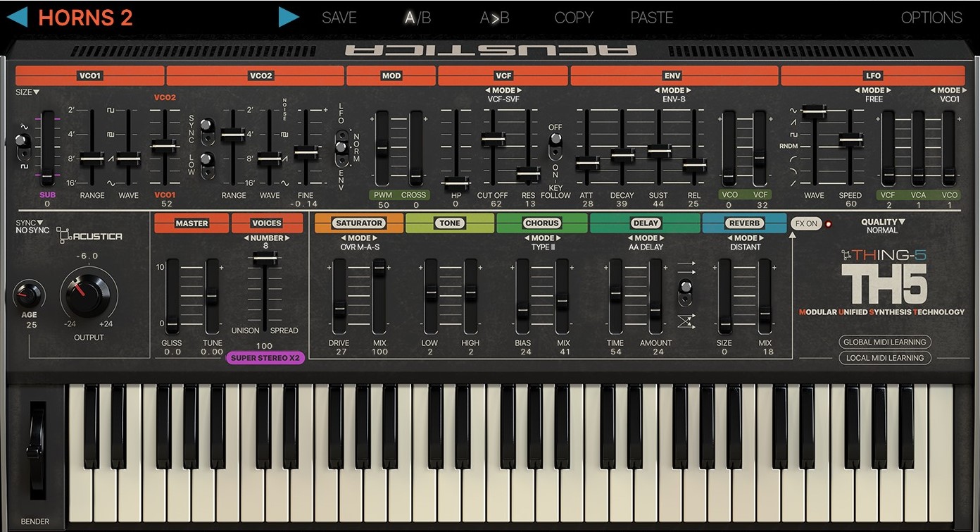Screen dimensions: 980x532
Task: Click the left arrow of VCF MODE
Action: point(487,90)
